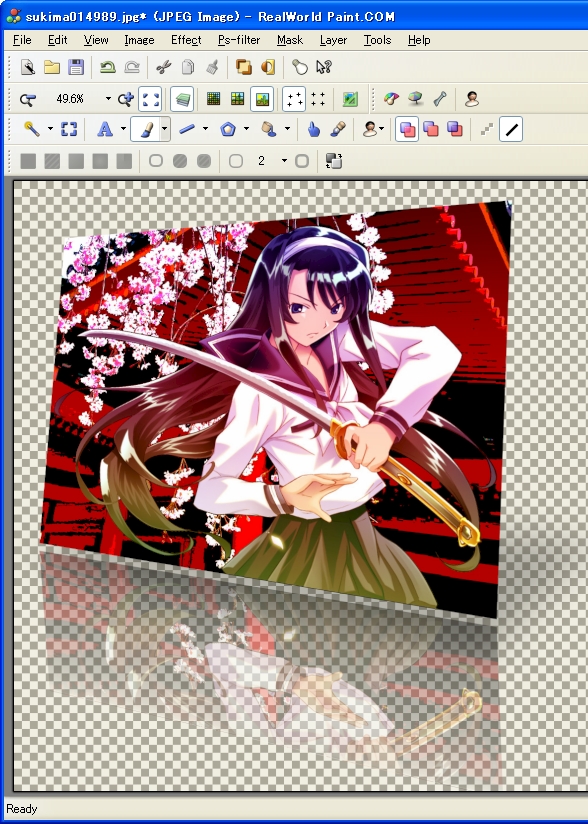The width and height of the screenshot is (588, 824).
Task: Expand the brush tool options arrow
Action: point(164,129)
